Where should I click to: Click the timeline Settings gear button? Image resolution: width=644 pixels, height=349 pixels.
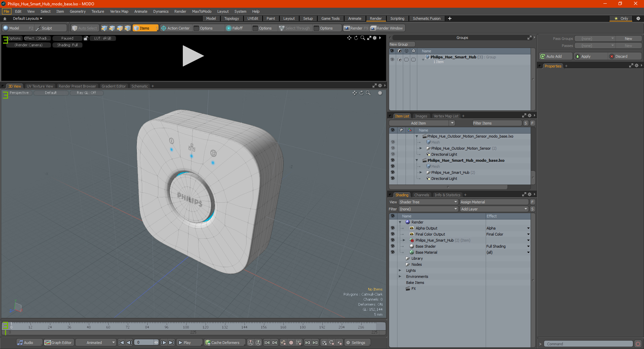(358, 343)
